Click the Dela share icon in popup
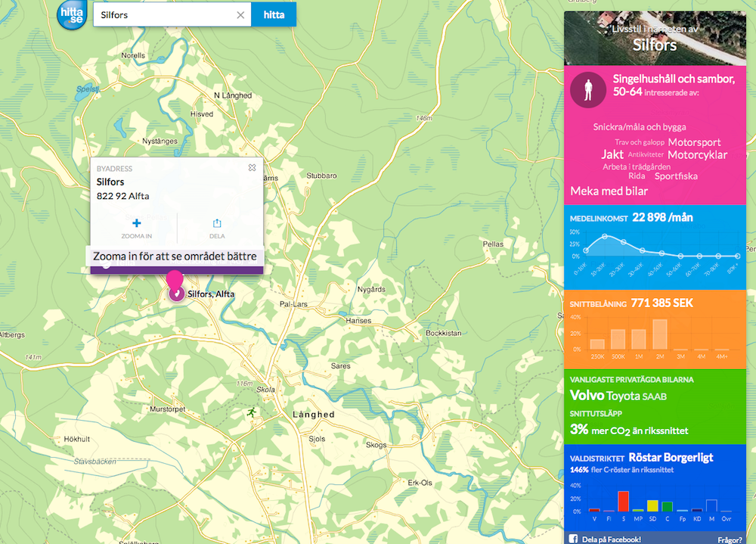 pos(217,223)
